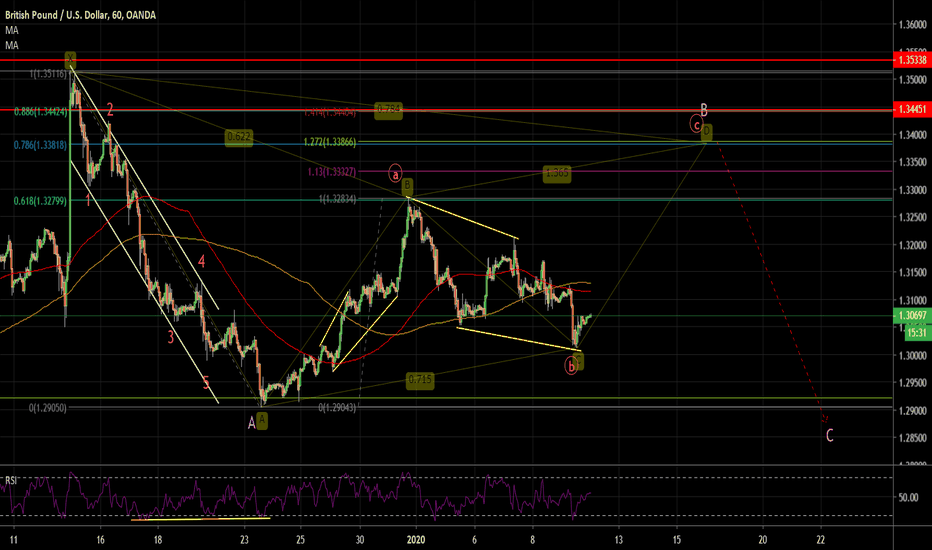
Task: Select the first MA indicator label
Action: pyautogui.click(x=12, y=30)
